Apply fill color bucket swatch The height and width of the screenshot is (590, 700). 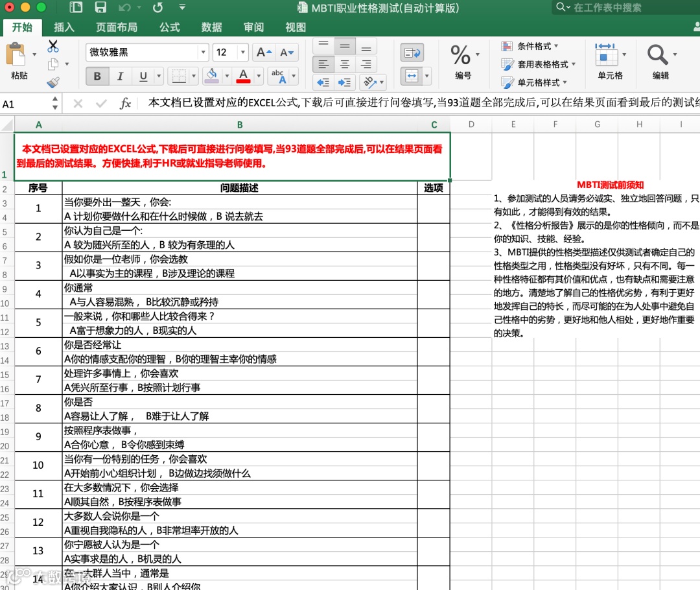point(211,77)
